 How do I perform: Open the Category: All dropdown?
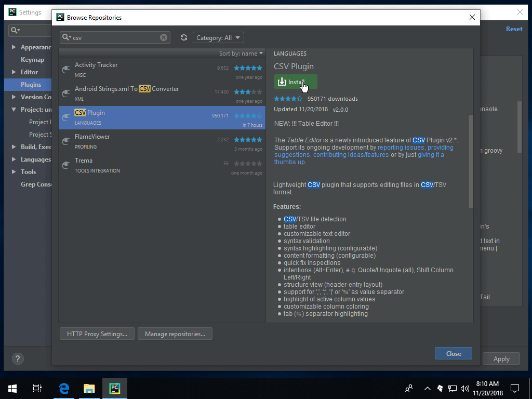218,37
